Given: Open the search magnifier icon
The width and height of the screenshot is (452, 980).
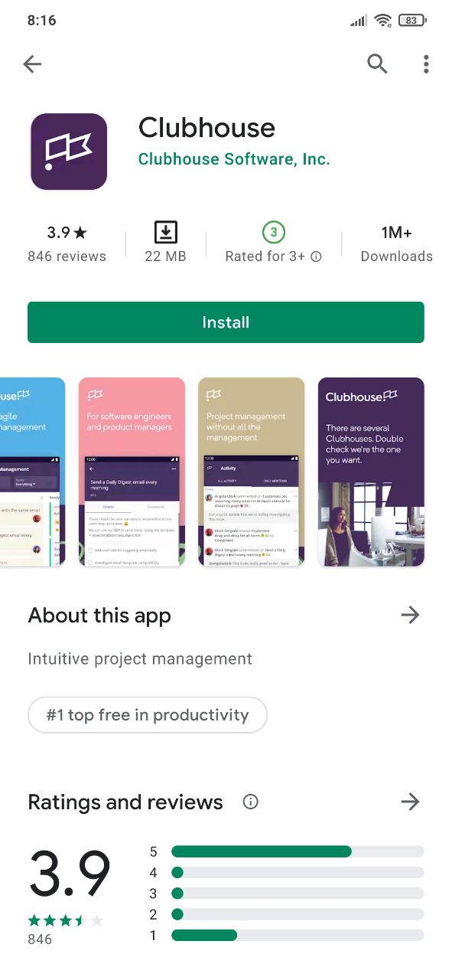Looking at the screenshot, I should (377, 64).
